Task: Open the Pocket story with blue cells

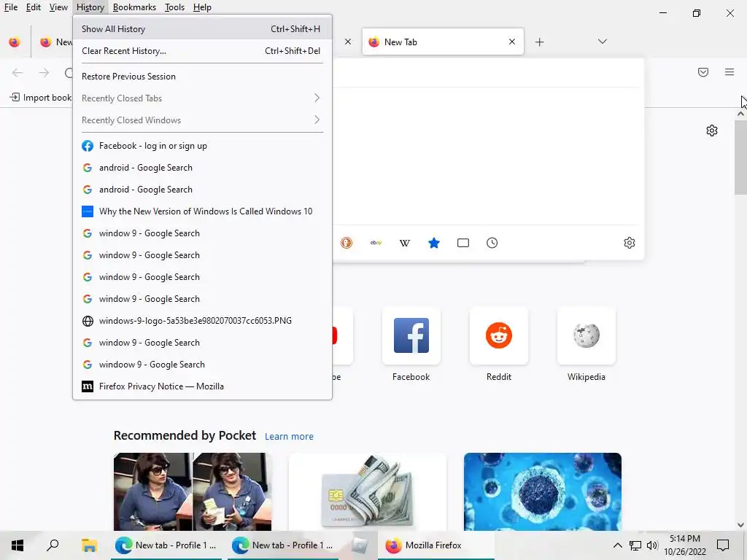Action: (543, 491)
